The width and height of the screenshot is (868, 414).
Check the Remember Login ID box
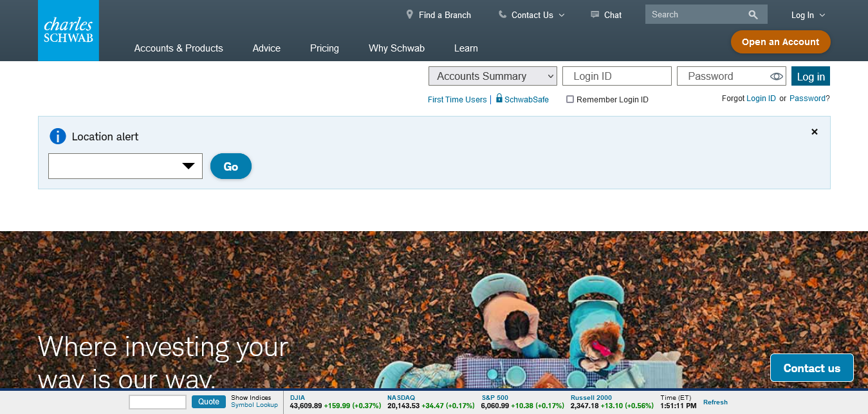coord(570,99)
